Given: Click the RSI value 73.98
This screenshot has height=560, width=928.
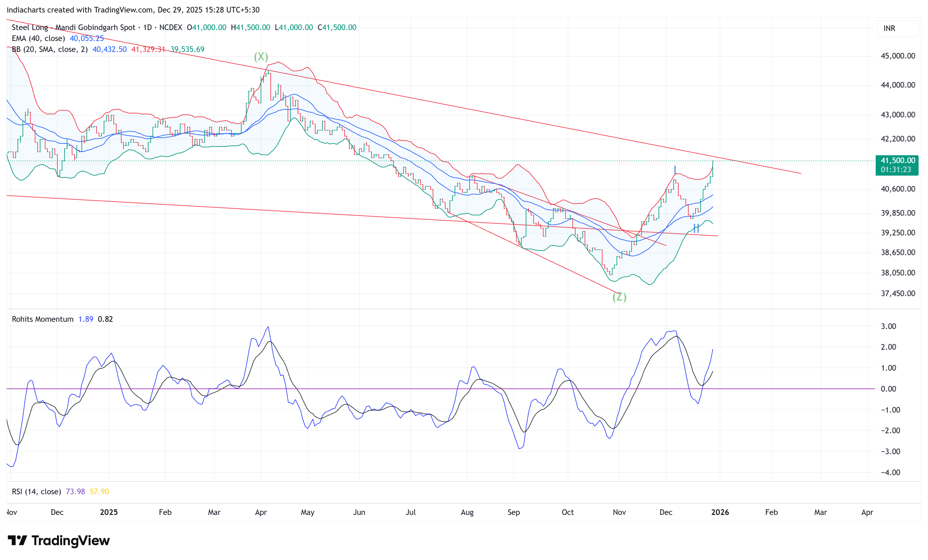Looking at the screenshot, I should coord(75,491).
